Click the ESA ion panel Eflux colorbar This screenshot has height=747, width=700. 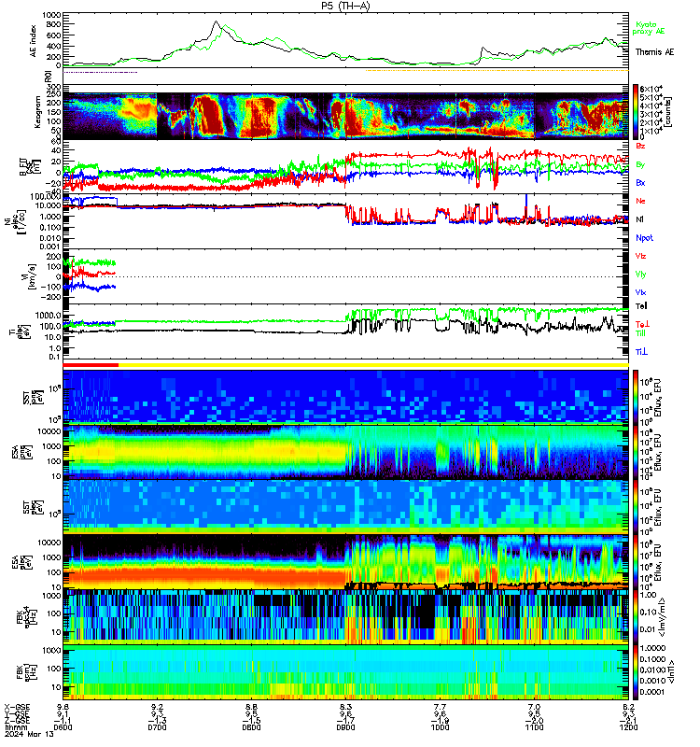coord(636,452)
